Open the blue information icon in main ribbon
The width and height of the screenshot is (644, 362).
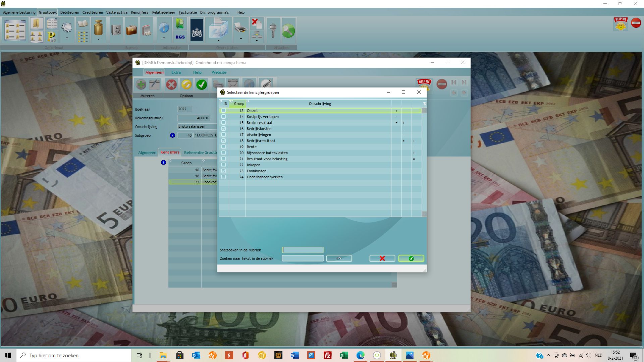pyautogui.click(x=164, y=27)
